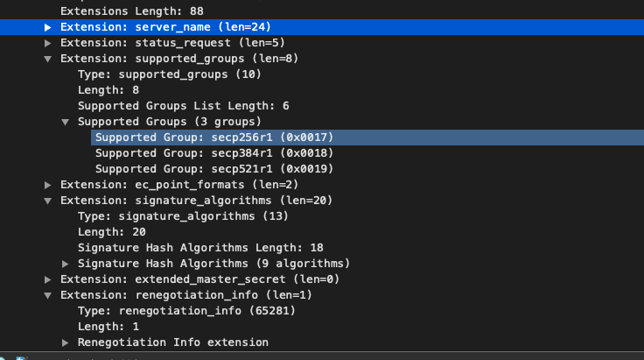Collapse the renegotiation_info extension triangle

click(47, 295)
